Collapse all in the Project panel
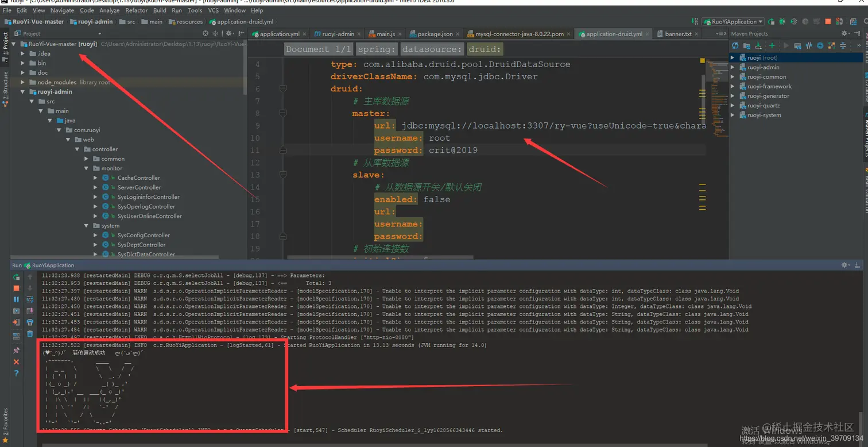 point(215,33)
